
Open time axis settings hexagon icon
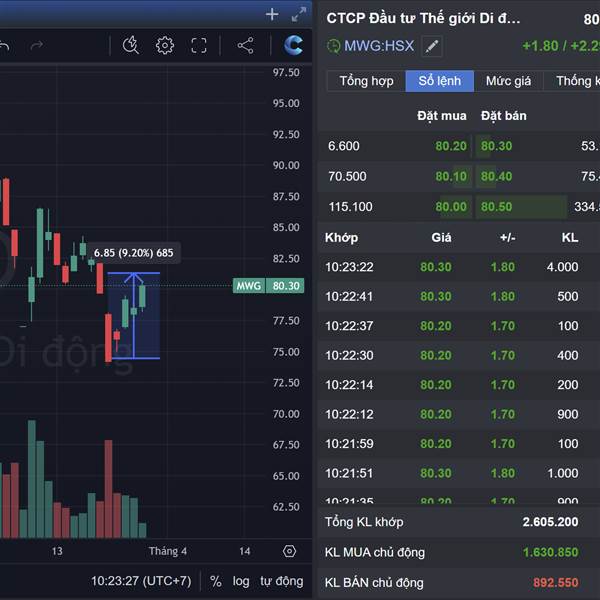[x=289, y=551]
